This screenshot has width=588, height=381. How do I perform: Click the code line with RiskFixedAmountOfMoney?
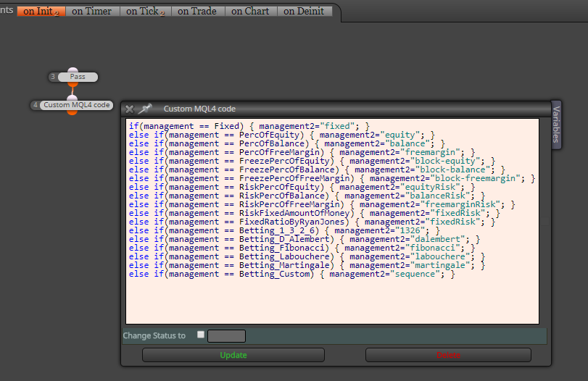[x=315, y=213]
